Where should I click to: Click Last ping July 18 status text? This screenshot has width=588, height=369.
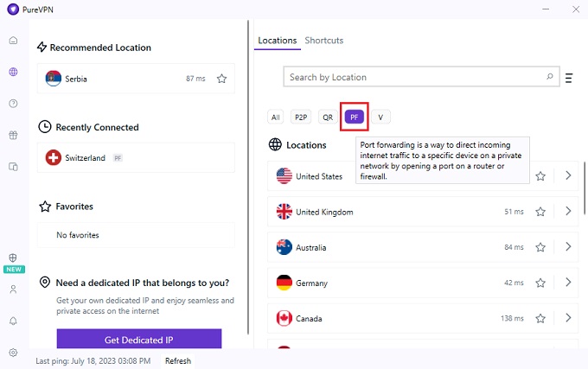coord(93,360)
